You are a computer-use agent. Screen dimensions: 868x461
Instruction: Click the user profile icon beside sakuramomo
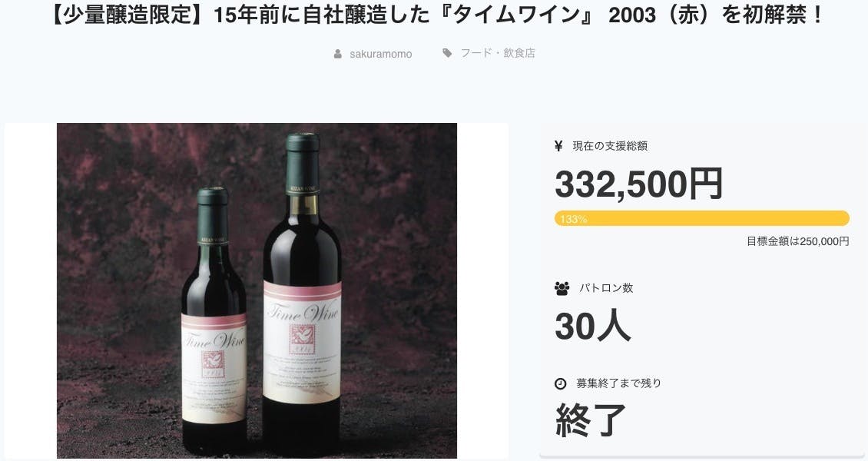pos(338,54)
